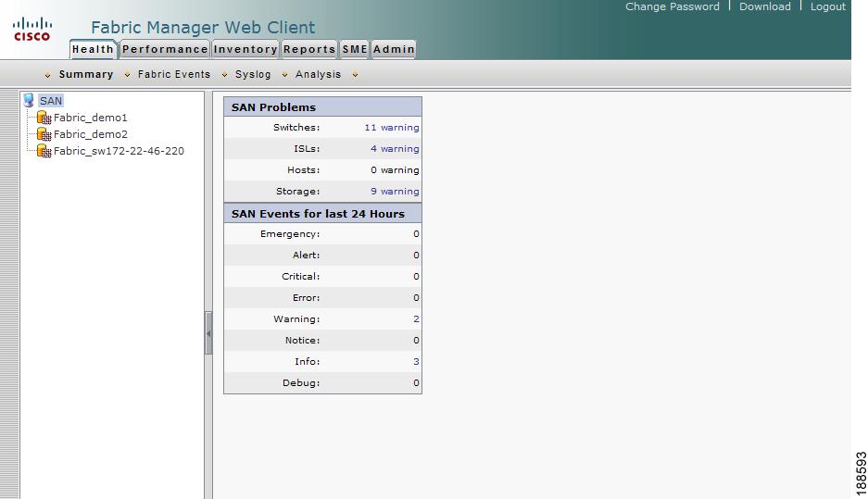Click the Fabric_demo1 fabric icon

[44, 118]
